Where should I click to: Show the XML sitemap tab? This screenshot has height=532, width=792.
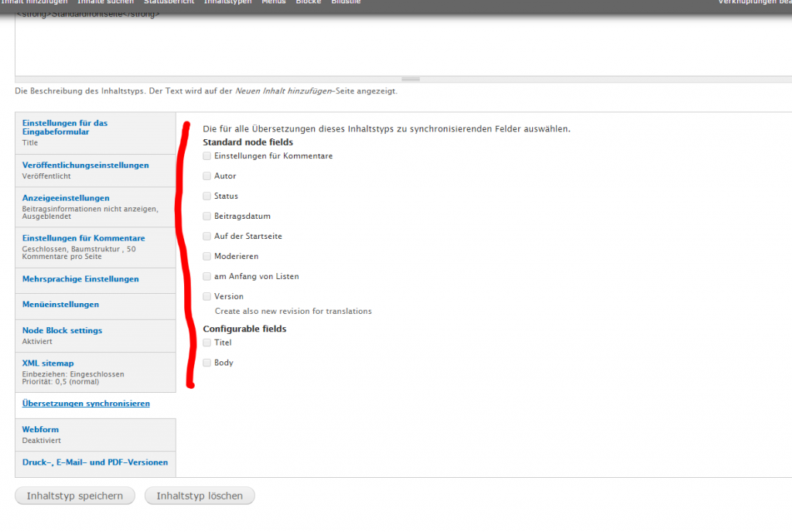[x=48, y=363]
